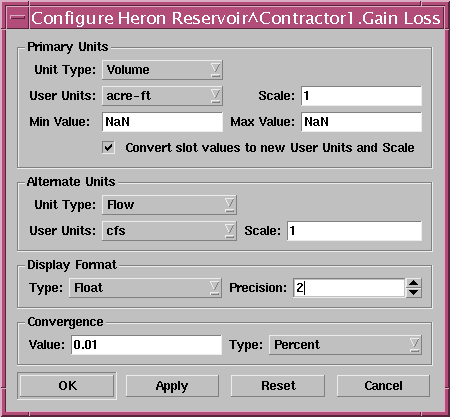
Task: Focus the Max Value field
Action: pos(361,122)
